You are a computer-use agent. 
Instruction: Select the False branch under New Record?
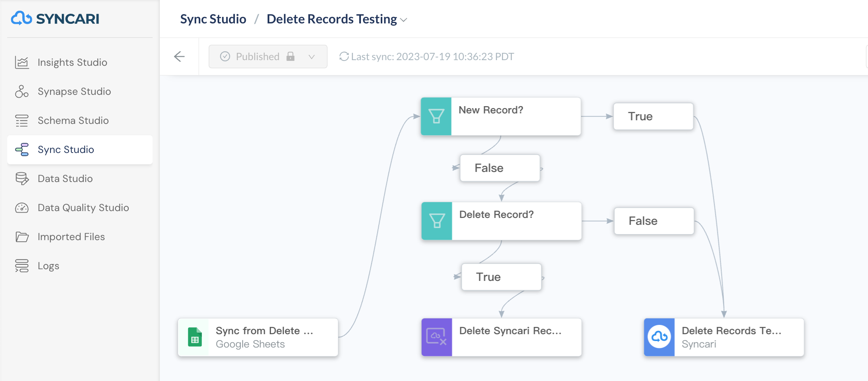click(500, 168)
